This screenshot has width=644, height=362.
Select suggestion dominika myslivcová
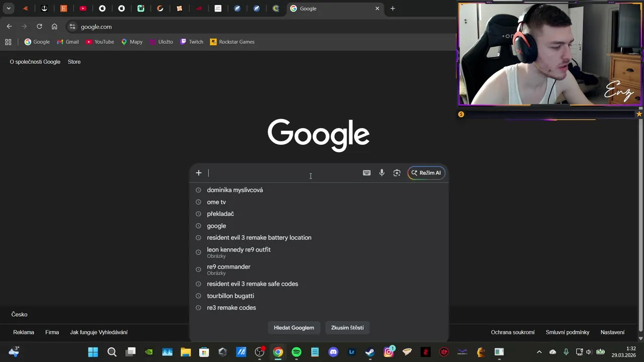(319, 190)
